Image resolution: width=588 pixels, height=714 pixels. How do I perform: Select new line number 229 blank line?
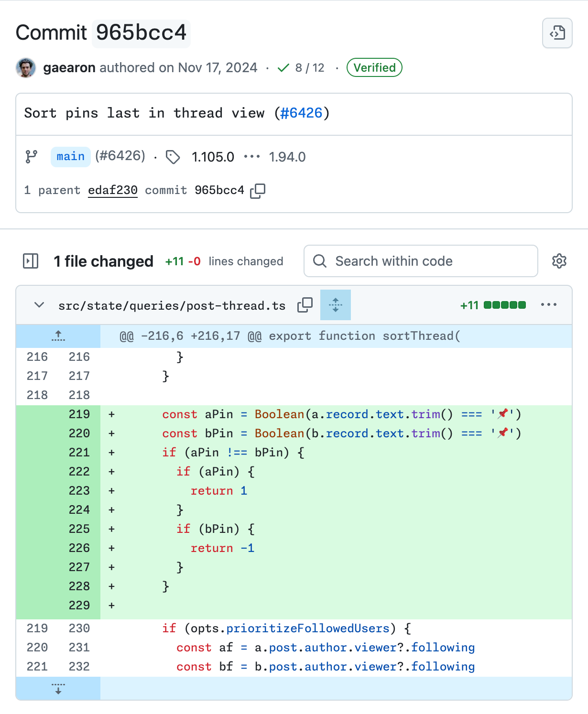79,606
